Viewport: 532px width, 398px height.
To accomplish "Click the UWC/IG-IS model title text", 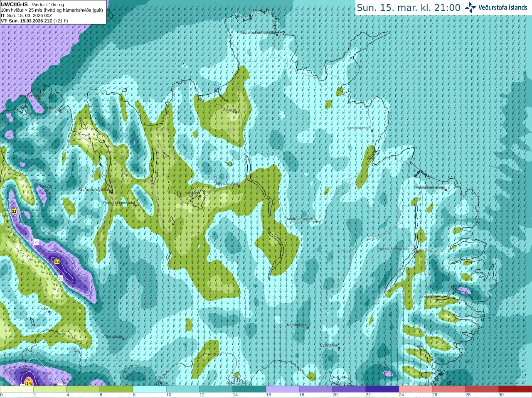I will point(14,5).
